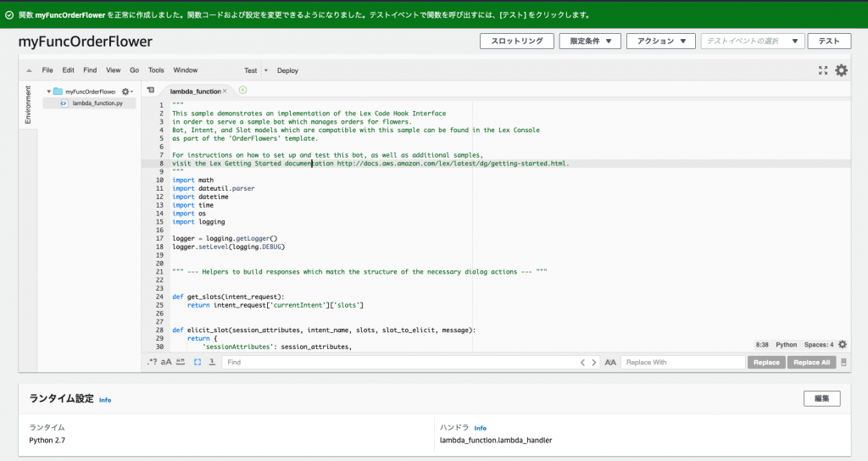The width and height of the screenshot is (868, 461).
Task: Click the テスト button at top right
Action: tap(829, 41)
